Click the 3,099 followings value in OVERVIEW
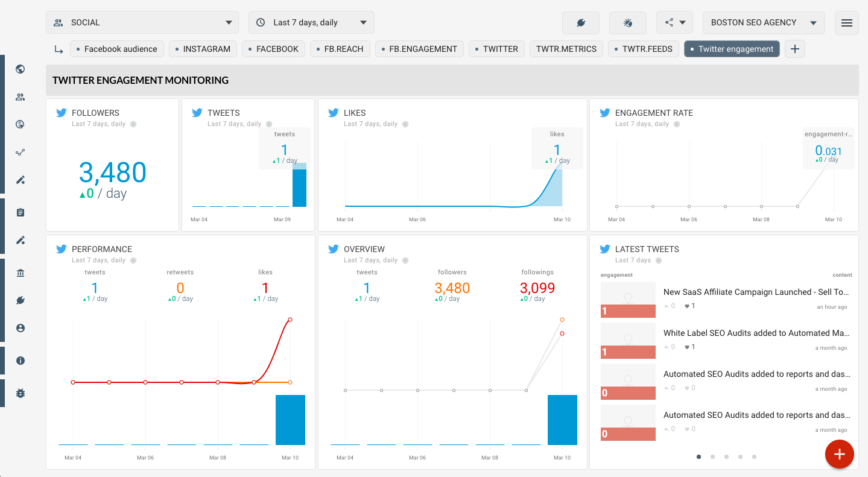This screenshot has width=868, height=477. click(x=537, y=288)
